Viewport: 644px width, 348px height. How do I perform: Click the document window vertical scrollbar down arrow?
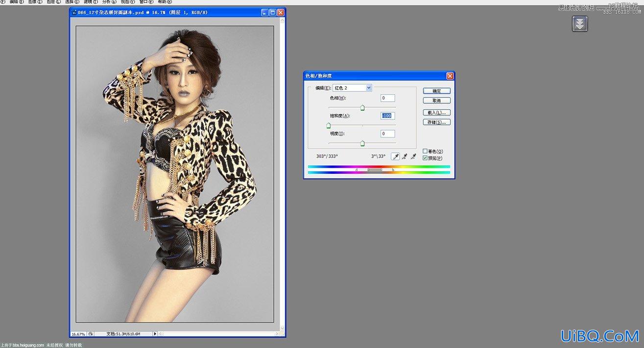tap(282, 327)
